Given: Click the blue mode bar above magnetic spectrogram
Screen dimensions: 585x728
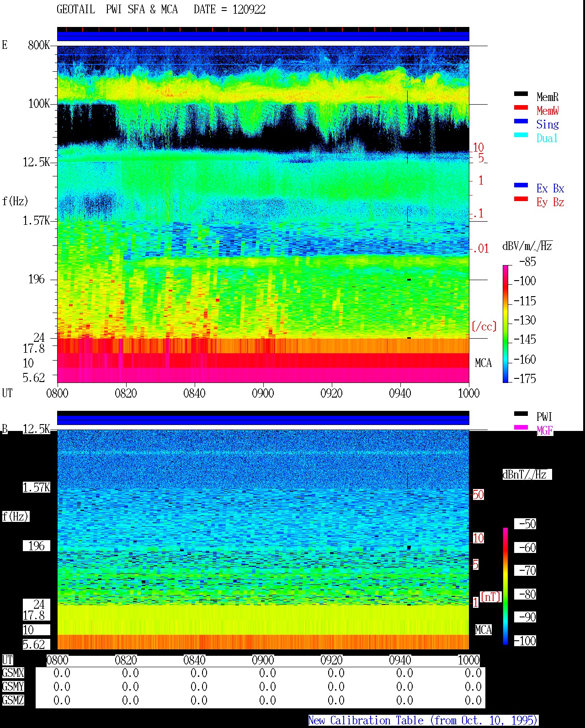Looking at the screenshot, I should coord(263,418).
